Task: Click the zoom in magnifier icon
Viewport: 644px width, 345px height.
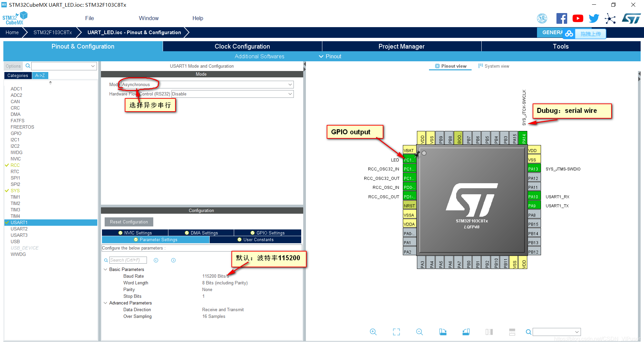Action: pyautogui.click(x=373, y=332)
